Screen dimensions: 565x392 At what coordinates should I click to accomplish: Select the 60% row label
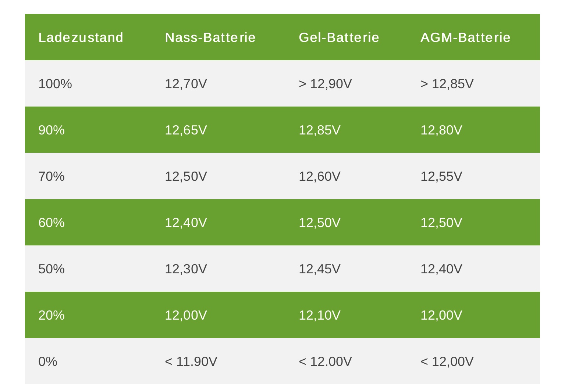[x=51, y=223]
